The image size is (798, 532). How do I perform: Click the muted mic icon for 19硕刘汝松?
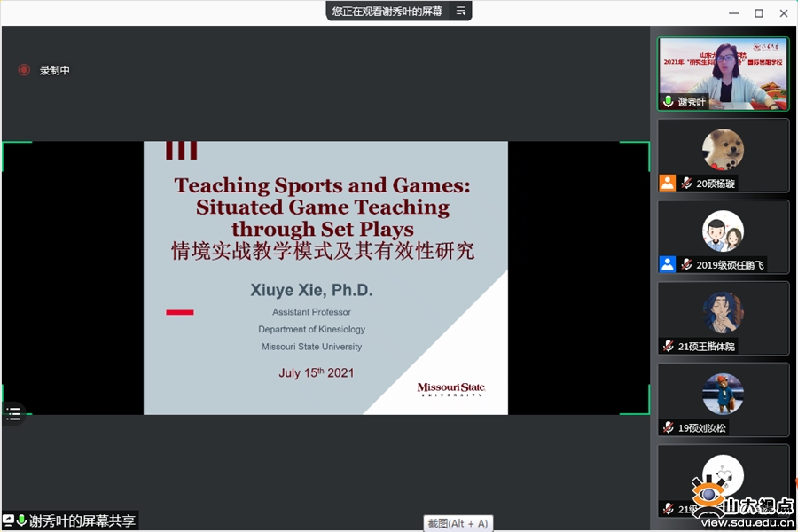click(x=669, y=427)
